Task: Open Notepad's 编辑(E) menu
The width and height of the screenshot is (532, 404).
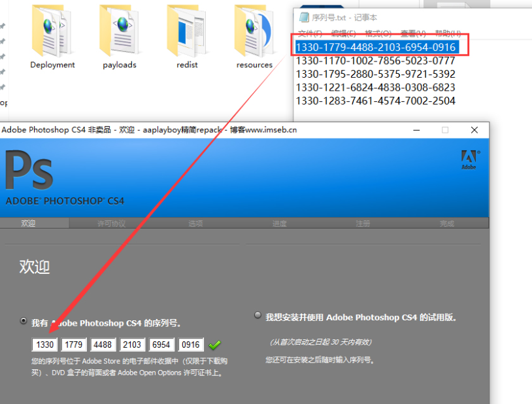Action: pos(343,33)
